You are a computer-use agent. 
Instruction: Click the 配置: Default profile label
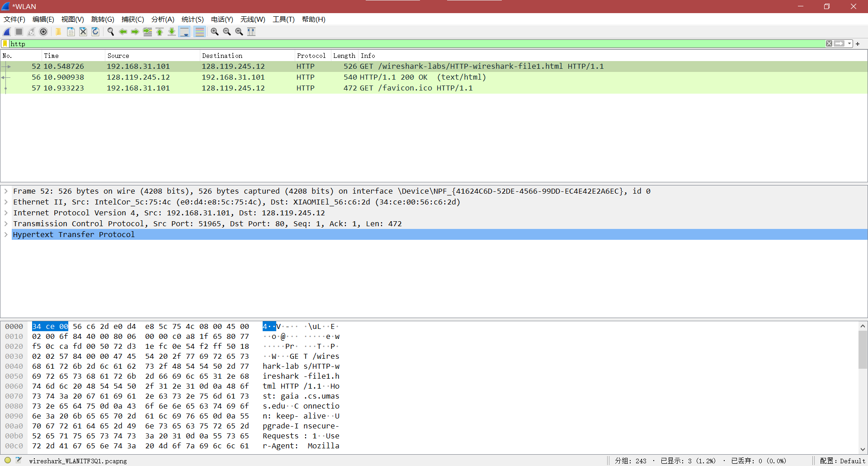843,461
